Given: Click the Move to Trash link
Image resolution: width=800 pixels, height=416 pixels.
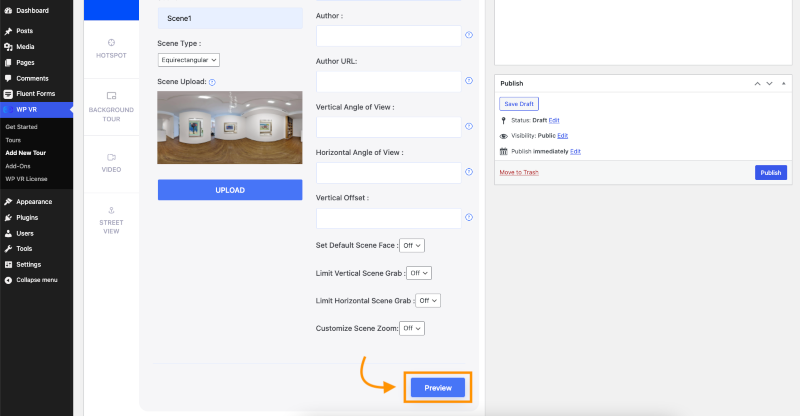Looking at the screenshot, I should click(x=519, y=173).
